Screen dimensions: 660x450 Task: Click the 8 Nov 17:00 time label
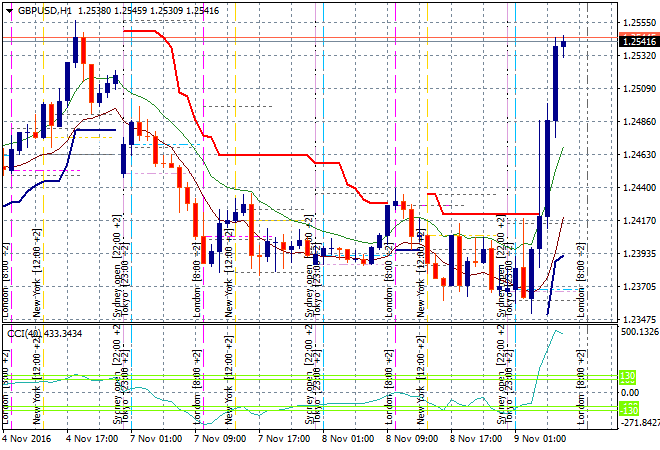(475, 439)
